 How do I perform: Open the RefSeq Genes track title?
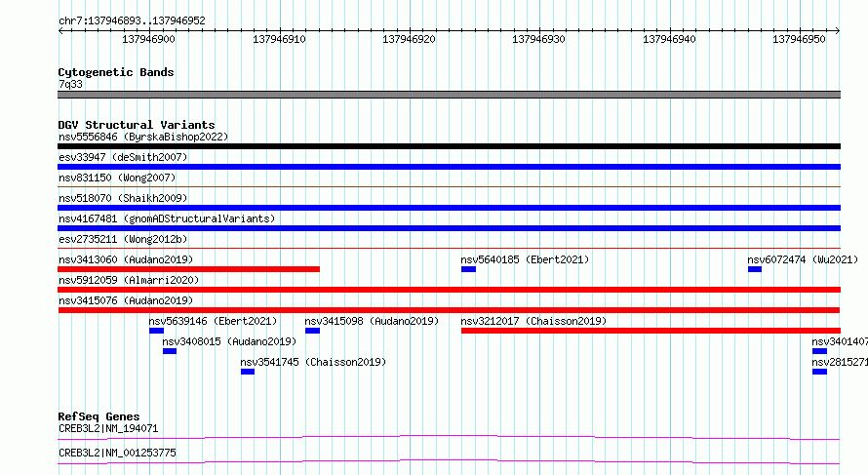pos(99,416)
